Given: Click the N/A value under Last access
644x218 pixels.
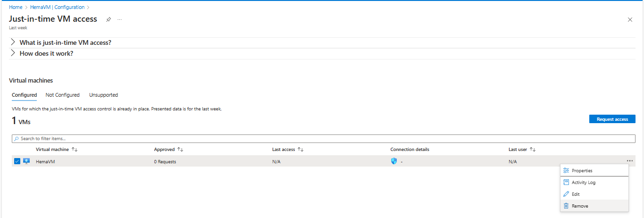Looking at the screenshot, I should tap(276, 161).
